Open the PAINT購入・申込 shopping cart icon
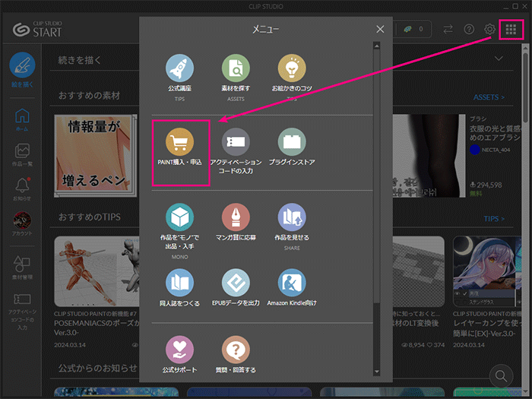532x399 pixels. click(180, 142)
